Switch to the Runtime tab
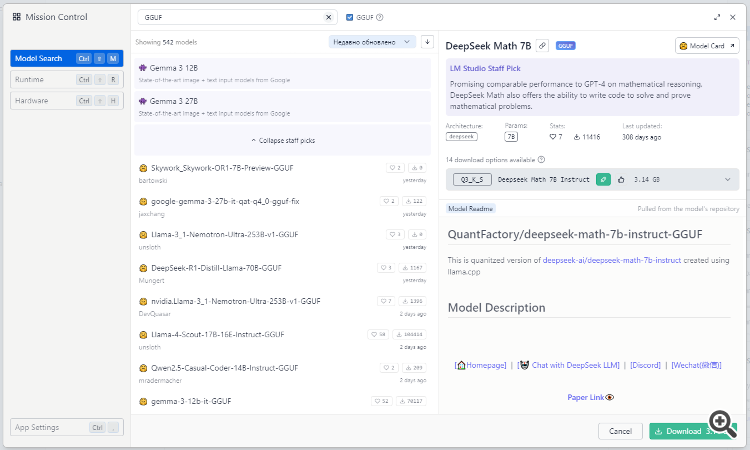Image resolution: width=750 pixels, height=450 pixels. 66,79
